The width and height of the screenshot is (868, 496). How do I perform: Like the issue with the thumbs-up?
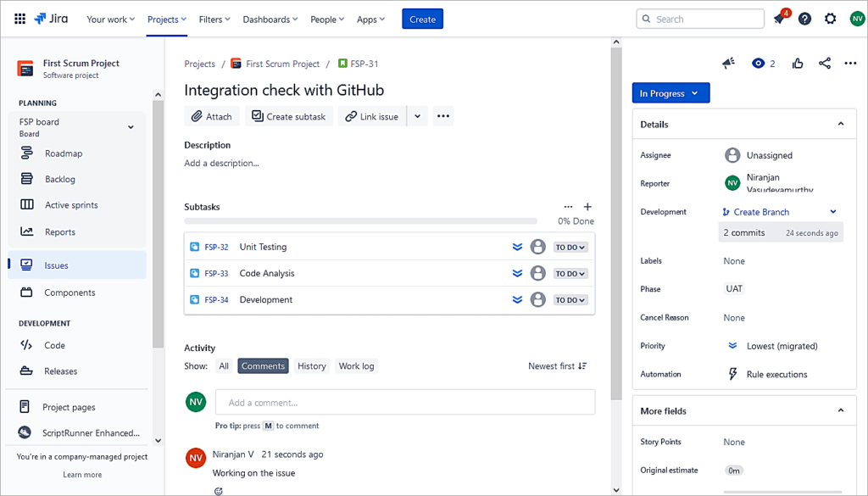pos(797,63)
